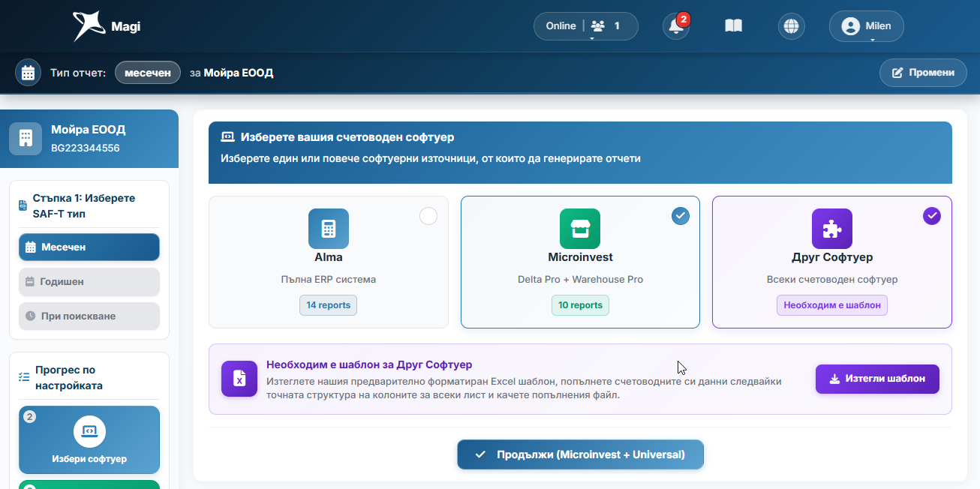Click the online users group icon
Viewport: 980px width, 489px height.
[x=597, y=25]
